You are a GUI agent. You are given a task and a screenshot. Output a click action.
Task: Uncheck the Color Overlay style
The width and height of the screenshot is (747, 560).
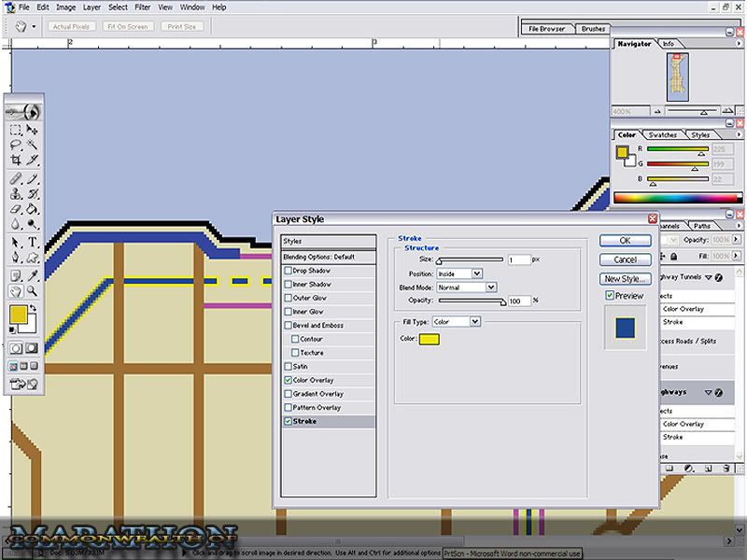(x=289, y=381)
